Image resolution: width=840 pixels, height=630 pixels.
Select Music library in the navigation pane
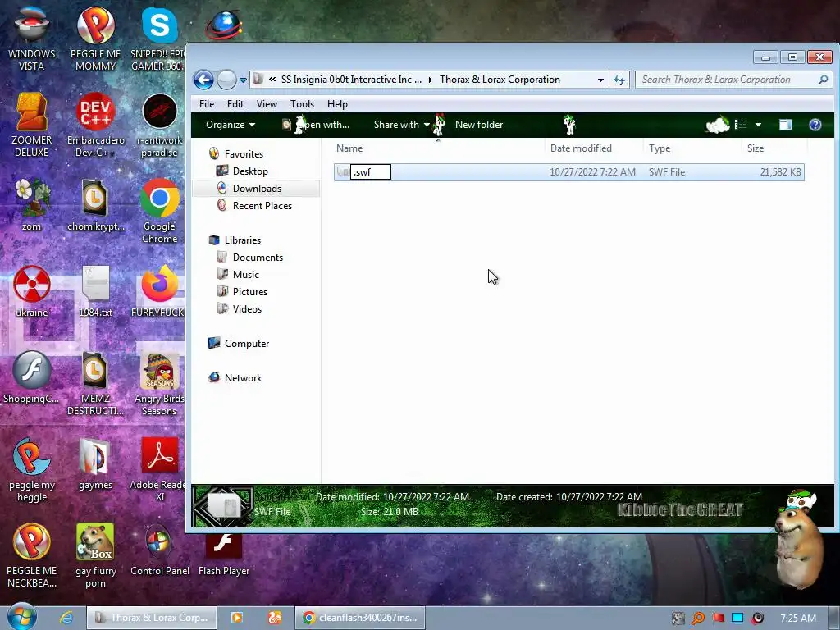tap(245, 274)
